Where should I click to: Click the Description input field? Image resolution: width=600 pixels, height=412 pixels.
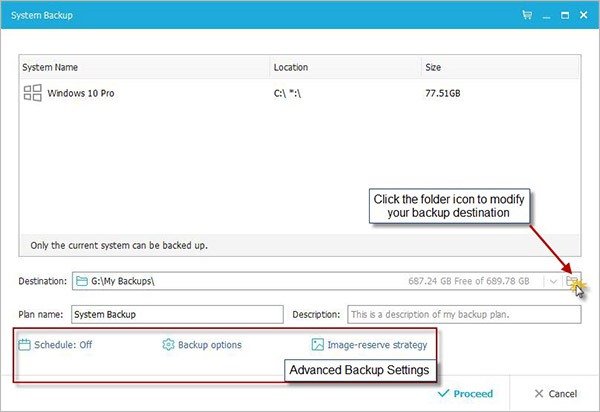464,314
